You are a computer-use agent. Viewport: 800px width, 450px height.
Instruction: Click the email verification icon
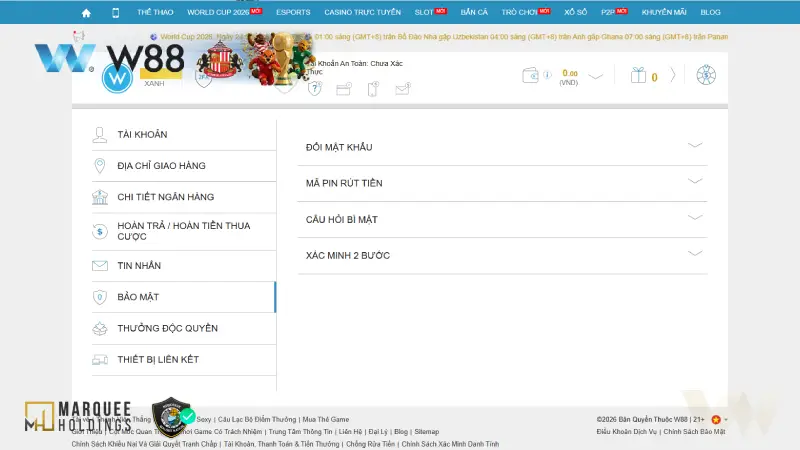click(x=403, y=89)
